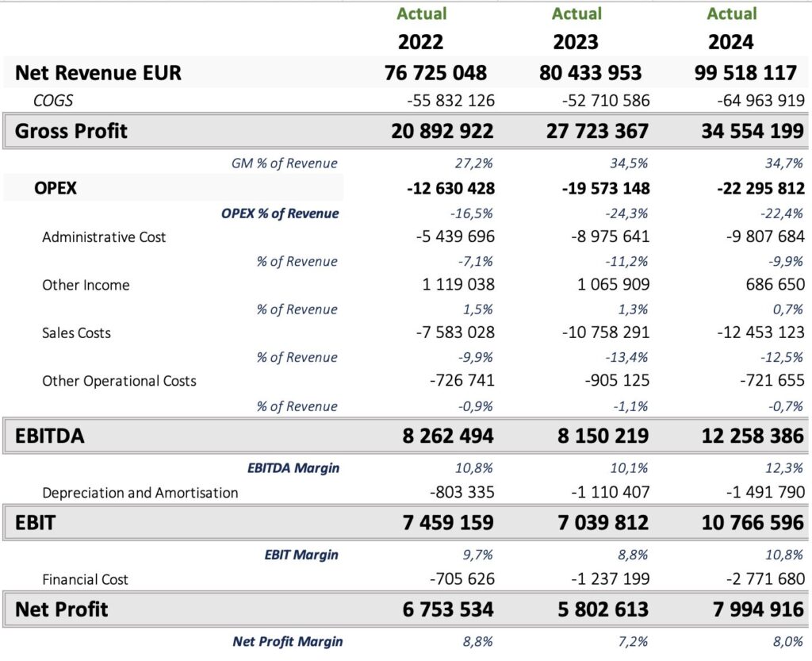Select the 2022 Gross Profit value 20 892 922

(x=442, y=131)
